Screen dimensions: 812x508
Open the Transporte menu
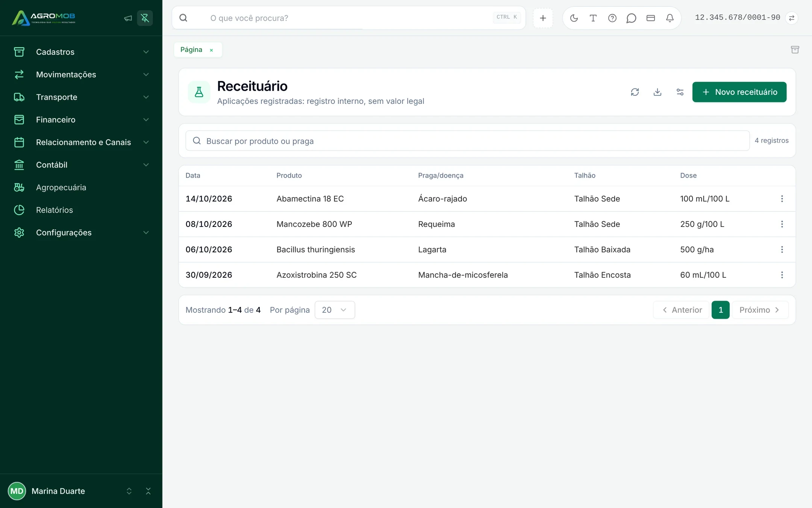[81, 97]
